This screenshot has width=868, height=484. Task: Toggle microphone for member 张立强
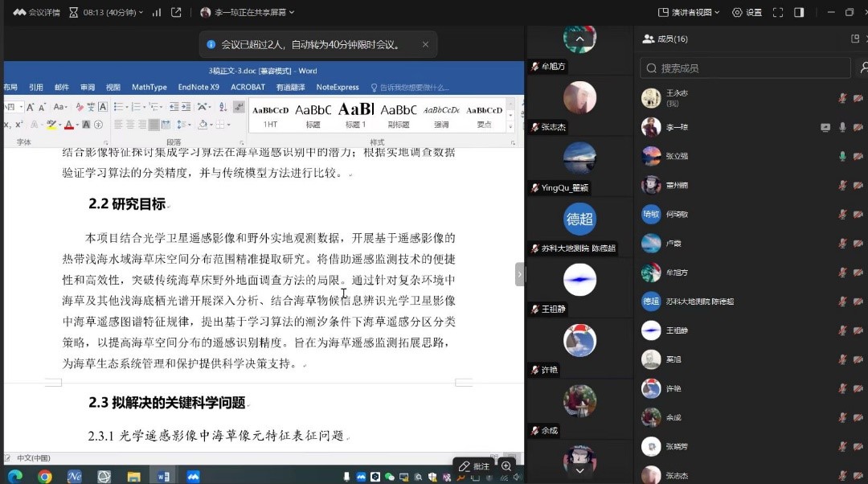point(842,156)
